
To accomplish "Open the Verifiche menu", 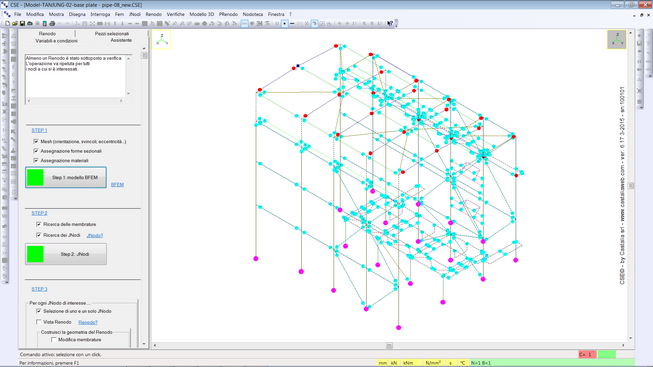I will [175, 14].
